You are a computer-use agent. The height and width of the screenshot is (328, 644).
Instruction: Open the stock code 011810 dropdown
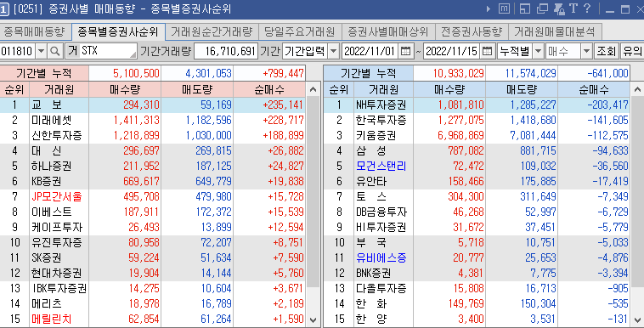point(41,51)
